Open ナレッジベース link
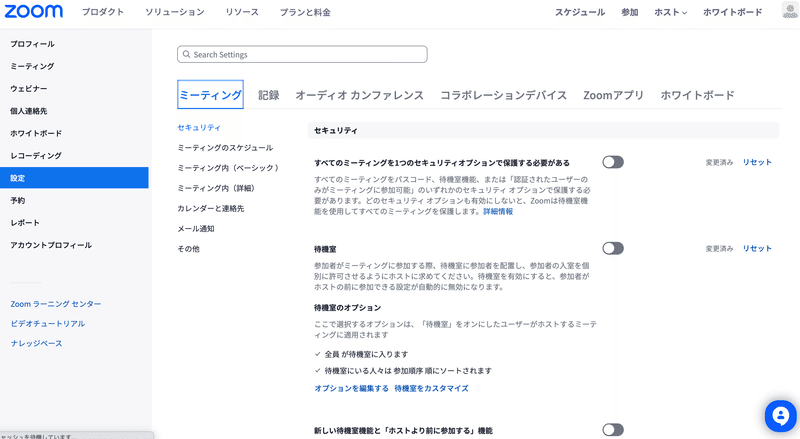800x439 pixels. click(x=37, y=344)
